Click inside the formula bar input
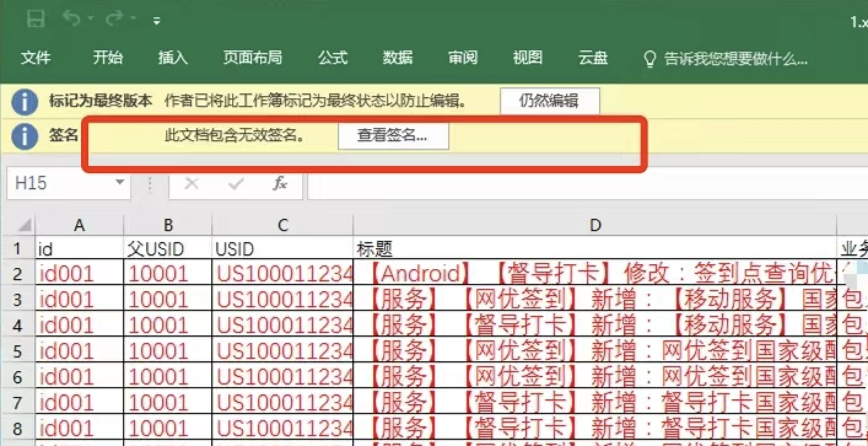The height and width of the screenshot is (446, 868). click(x=587, y=183)
